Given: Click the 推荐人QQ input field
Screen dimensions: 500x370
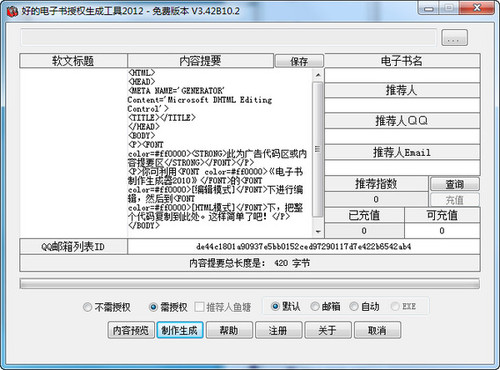Looking at the screenshot, I should (x=402, y=136).
